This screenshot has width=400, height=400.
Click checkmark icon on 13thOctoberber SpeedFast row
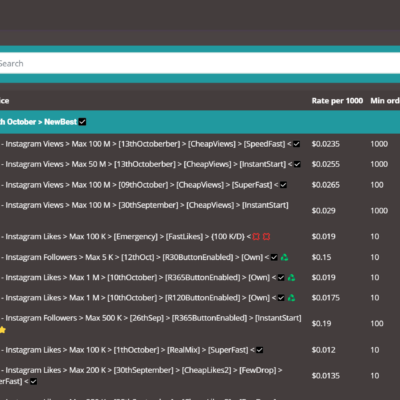tap(296, 144)
